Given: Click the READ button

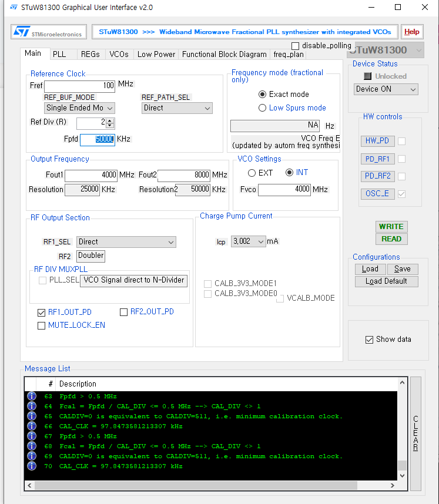Looking at the screenshot, I should 391,239.
